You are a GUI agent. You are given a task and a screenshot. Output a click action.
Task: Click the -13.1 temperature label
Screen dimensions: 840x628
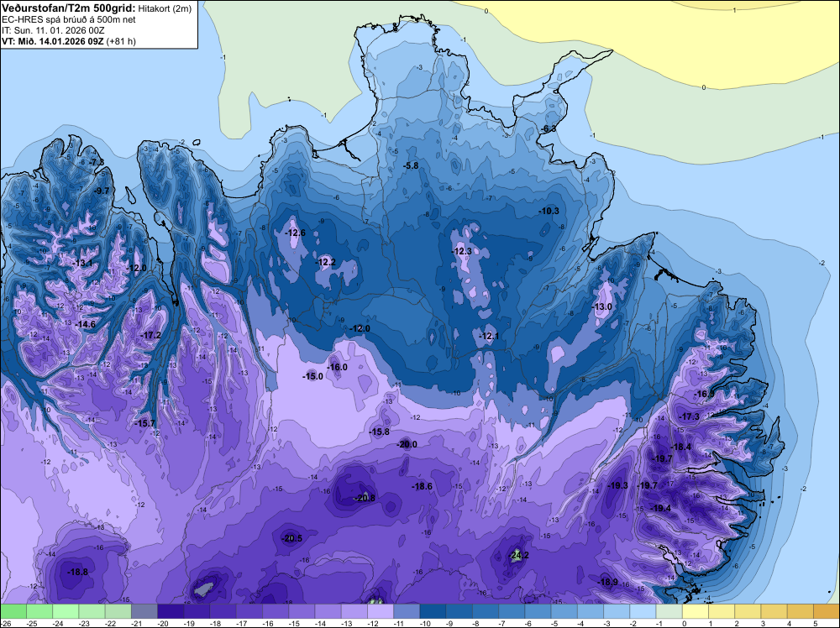point(82,263)
